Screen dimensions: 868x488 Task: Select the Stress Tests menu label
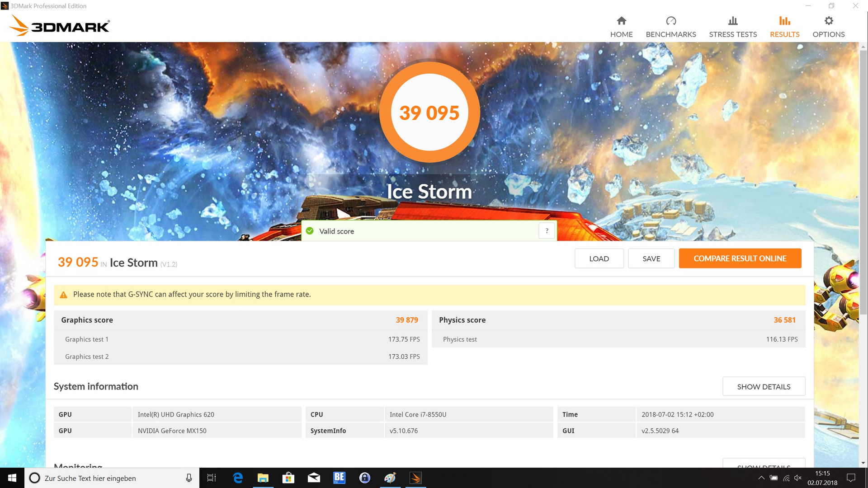732,34
